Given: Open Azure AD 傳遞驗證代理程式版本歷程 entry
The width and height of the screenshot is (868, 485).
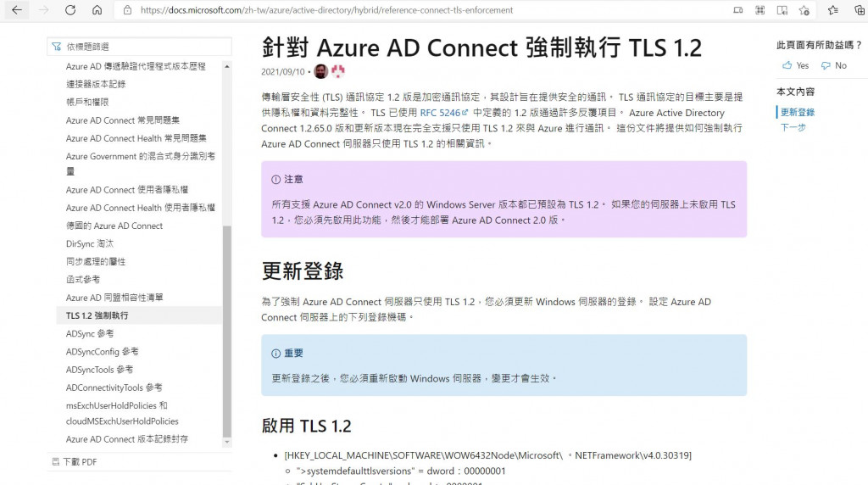Looking at the screenshot, I should pos(136,66).
